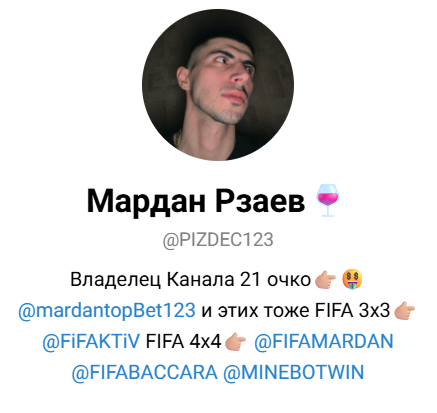437x413 pixels.
Task: Open the @MINEBOTWIN bot link
Action: [x=293, y=372]
